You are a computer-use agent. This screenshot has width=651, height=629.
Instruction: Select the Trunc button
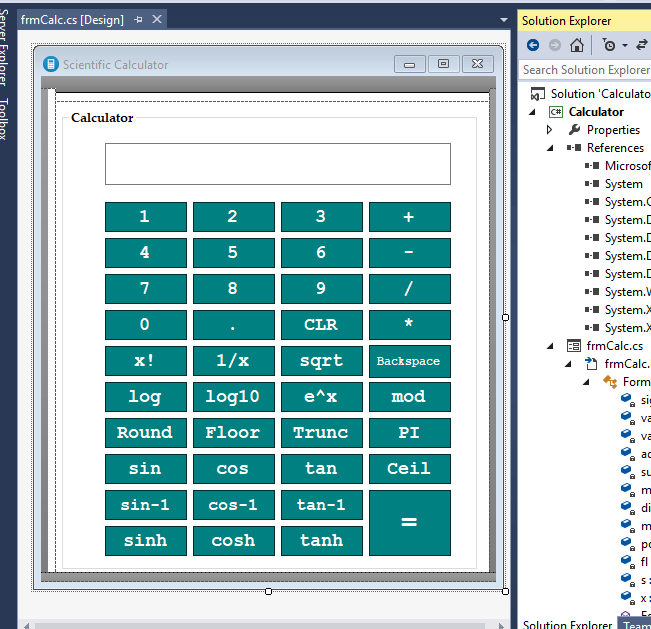coord(322,433)
